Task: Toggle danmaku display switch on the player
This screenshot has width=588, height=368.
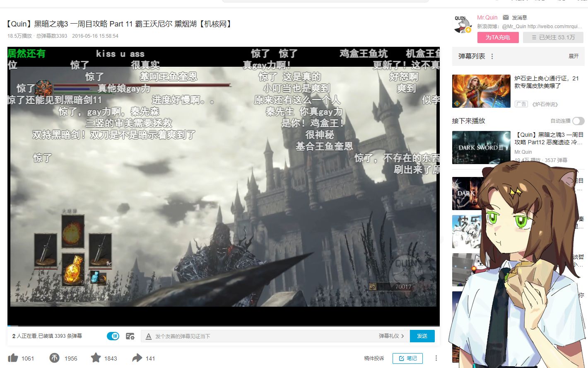Action: (x=113, y=336)
